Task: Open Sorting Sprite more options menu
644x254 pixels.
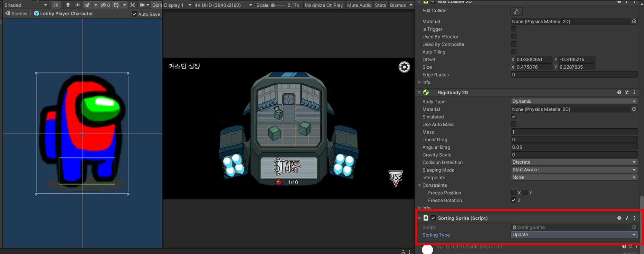Action: coord(634,218)
